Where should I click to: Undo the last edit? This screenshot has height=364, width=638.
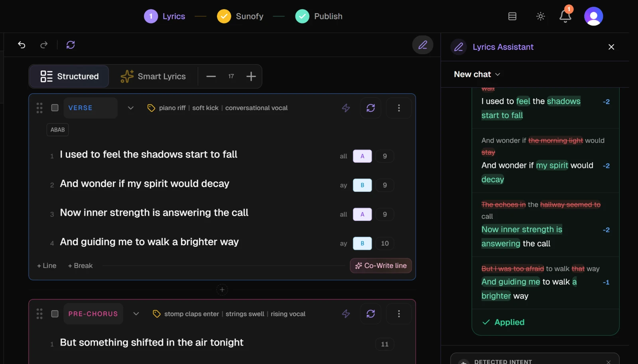click(22, 45)
